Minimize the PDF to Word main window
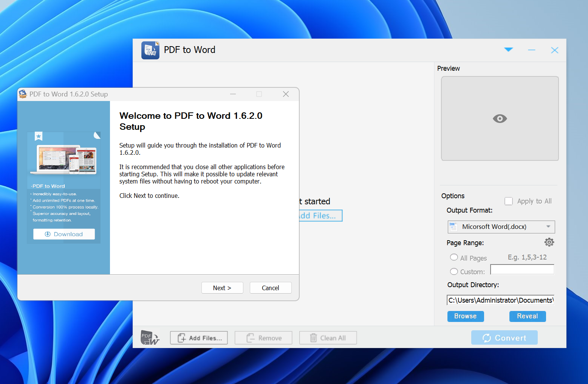This screenshot has height=384, width=588. coord(532,50)
